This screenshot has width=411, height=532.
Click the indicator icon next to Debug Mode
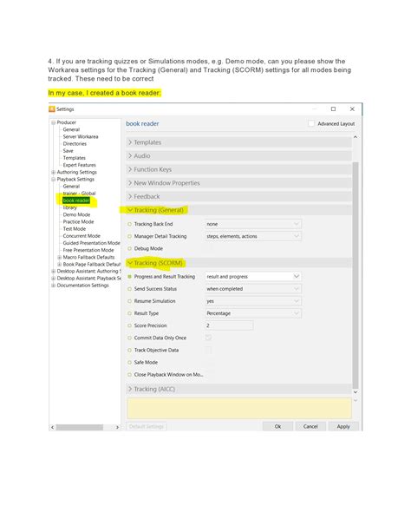click(129, 248)
